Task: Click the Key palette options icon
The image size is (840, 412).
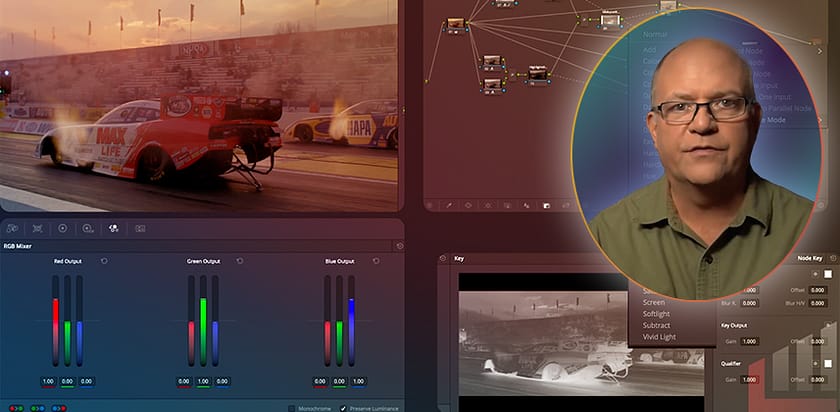Action: pos(443,258)
